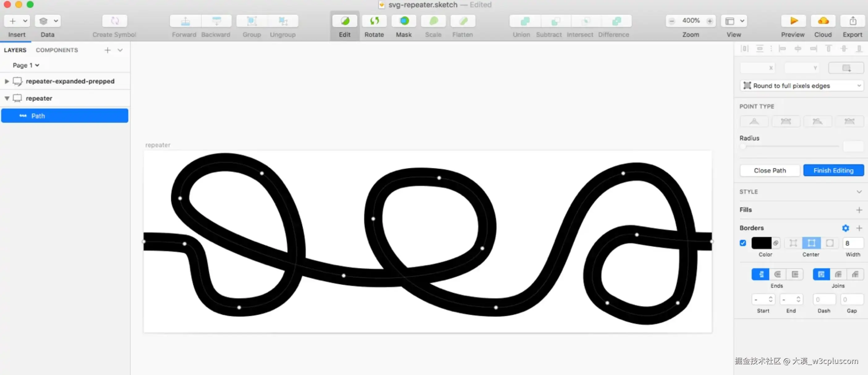Image resolution: width=868 pixels, height=375 pixels.
Task: Open the Borders gear settings icon
Action: tap(845, 228)
